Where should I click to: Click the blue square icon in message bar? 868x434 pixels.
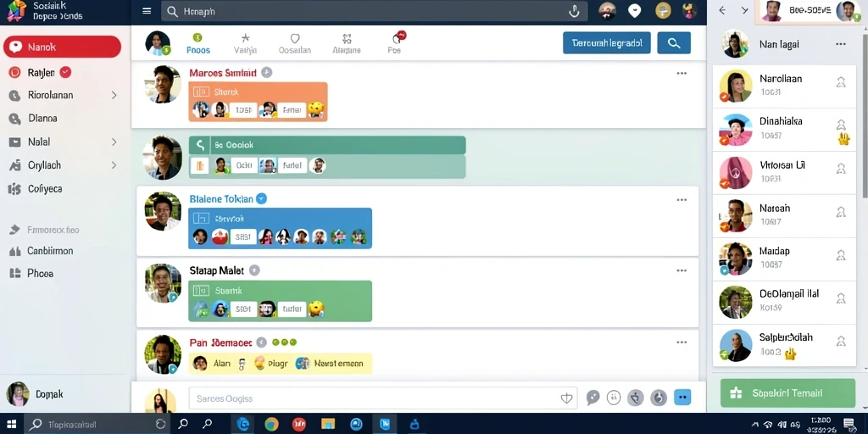pos(682,397)
